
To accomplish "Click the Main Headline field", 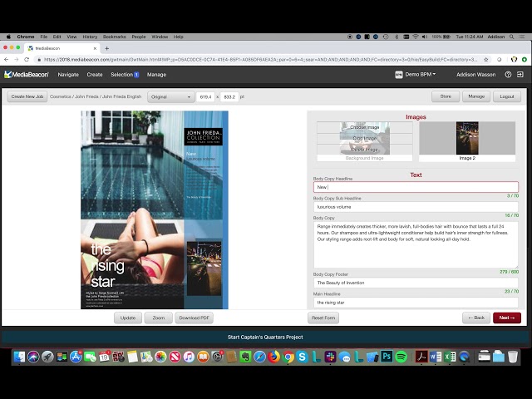I will pyautogui.click(x=416, y=303).
